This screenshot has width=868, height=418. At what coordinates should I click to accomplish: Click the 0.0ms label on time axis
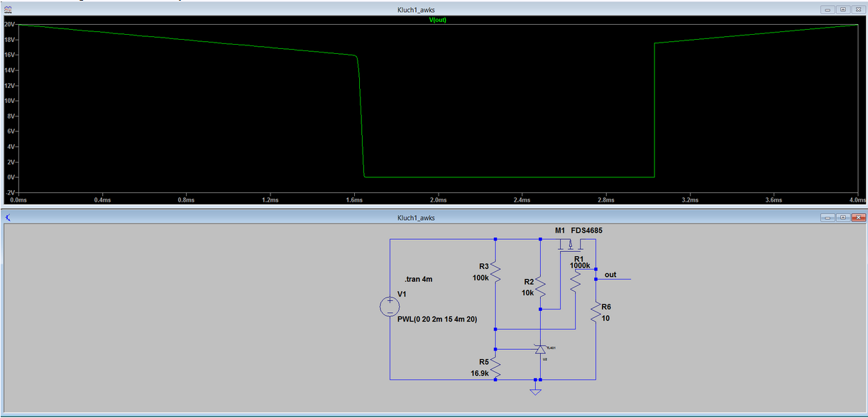[x=18, y=200]
